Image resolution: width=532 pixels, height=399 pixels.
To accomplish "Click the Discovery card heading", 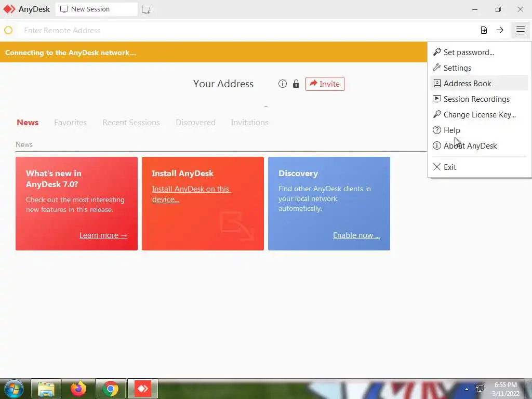I will (298, 174).
